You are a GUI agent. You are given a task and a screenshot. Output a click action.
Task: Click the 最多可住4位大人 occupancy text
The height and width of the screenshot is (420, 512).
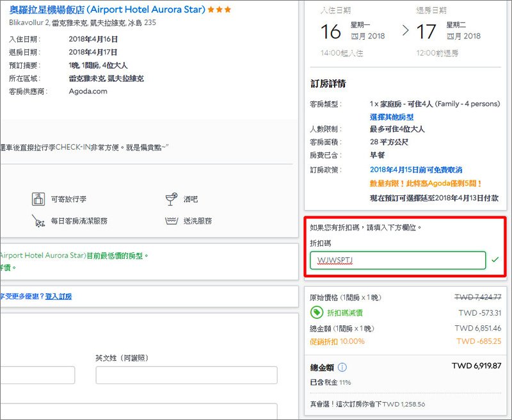397,129
